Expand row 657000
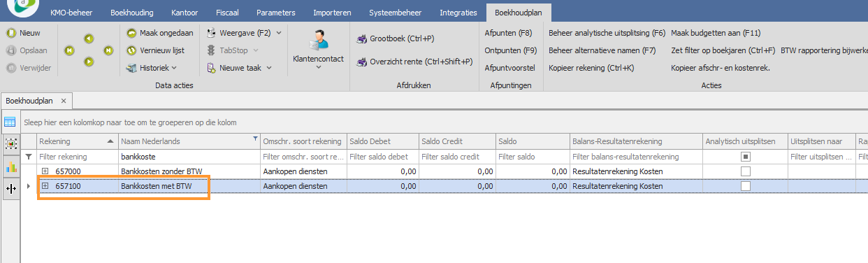 [45, 171]
